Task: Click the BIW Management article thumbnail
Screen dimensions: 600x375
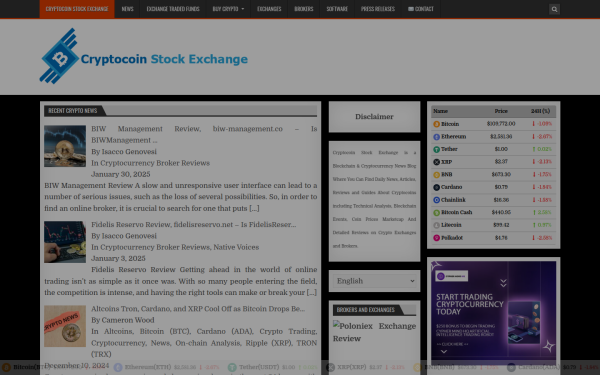Action: tap(65, 146)
